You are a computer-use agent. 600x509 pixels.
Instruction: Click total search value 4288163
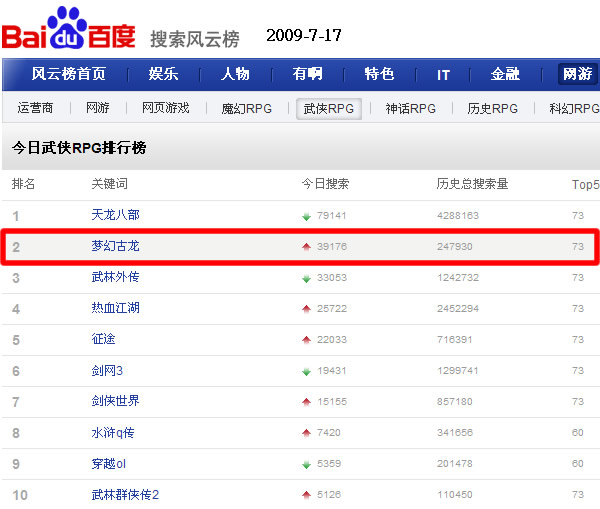pos(458,215)
